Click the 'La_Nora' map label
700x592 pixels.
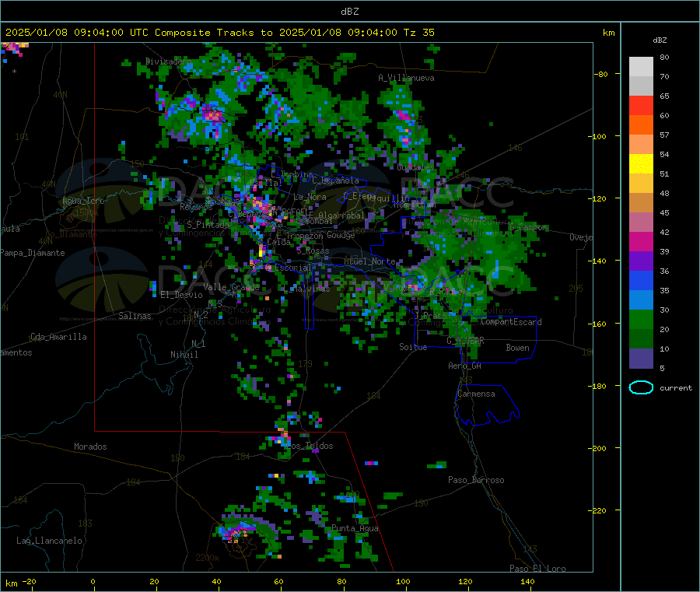click(x=310, y=197)
